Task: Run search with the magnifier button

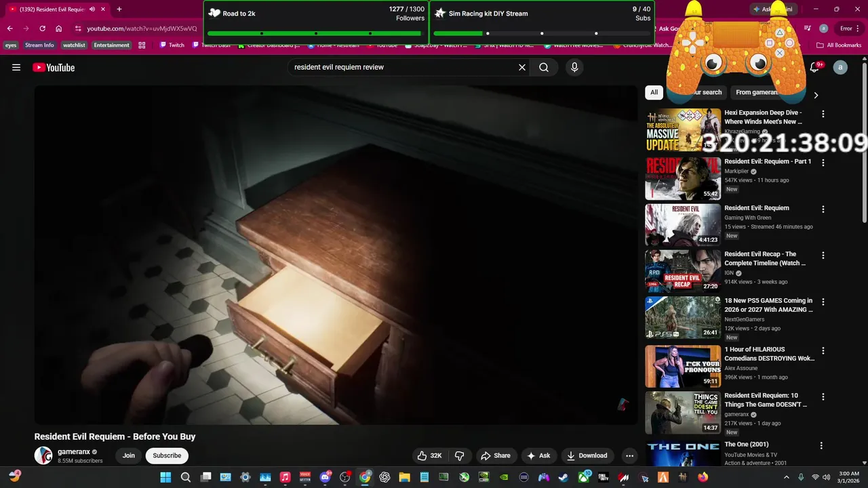Action: (544, 67)
